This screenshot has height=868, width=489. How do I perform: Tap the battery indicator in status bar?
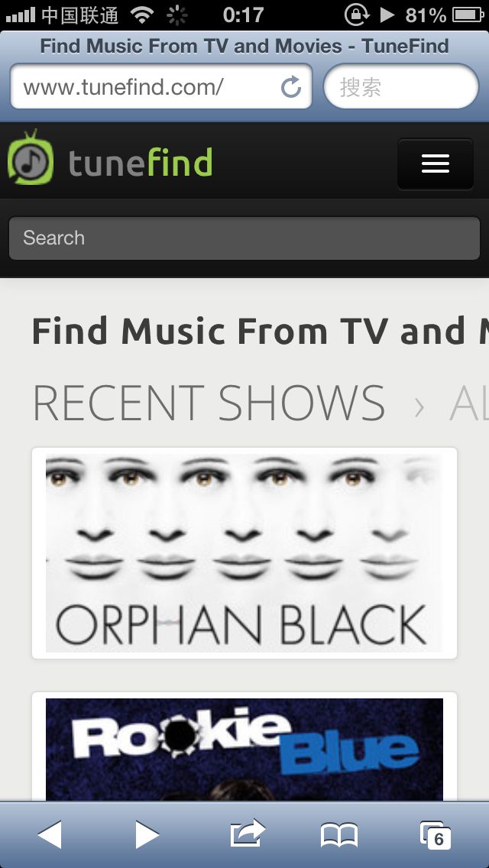468,15
